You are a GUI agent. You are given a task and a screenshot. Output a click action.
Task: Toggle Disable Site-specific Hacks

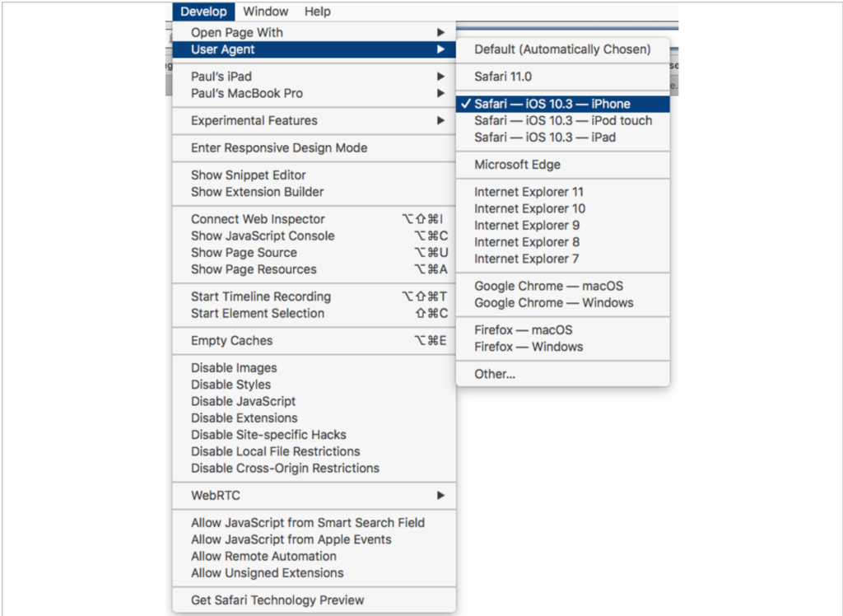click(314, 435)
